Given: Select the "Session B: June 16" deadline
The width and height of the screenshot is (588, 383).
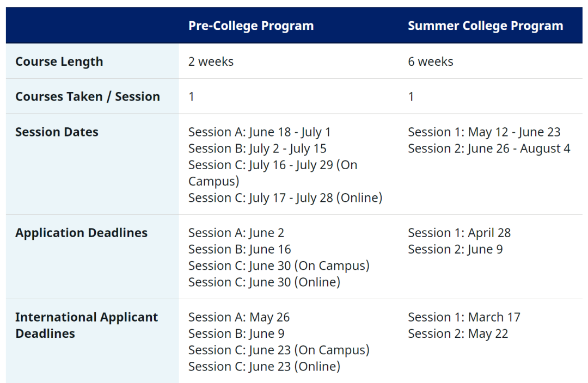Looking at the screenshot, I should 240,249.
